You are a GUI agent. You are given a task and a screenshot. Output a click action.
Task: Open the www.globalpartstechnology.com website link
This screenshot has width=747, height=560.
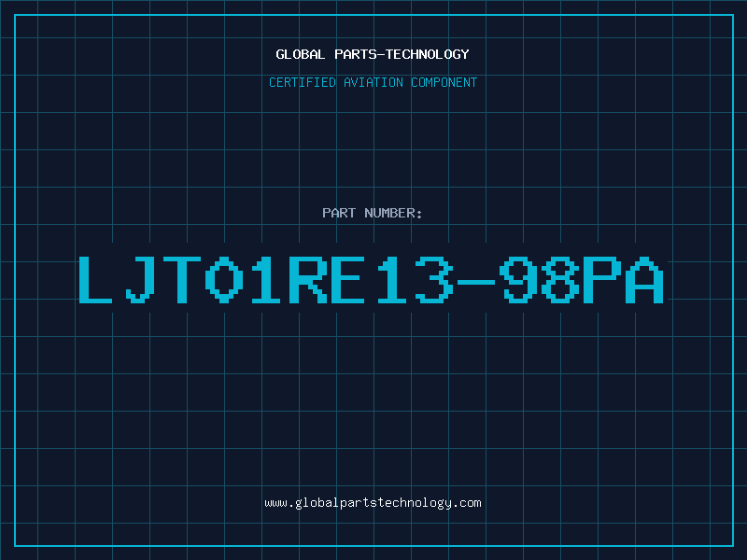click(373, 503)
